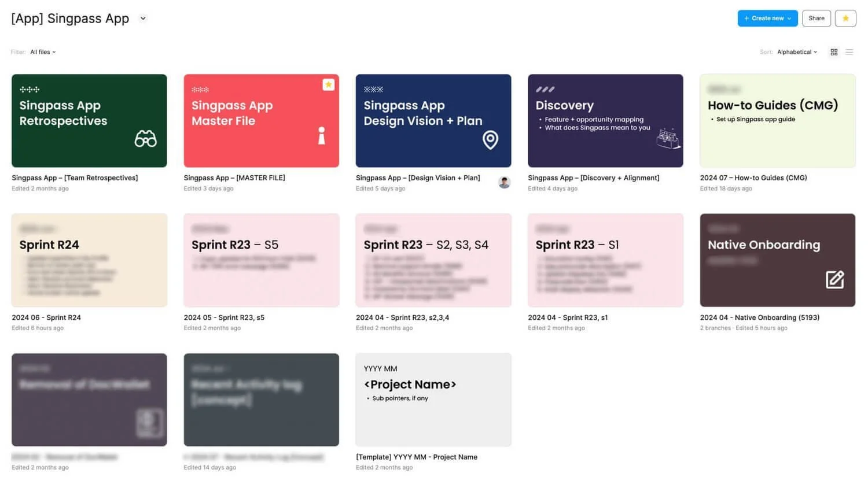
Task: Open Singpass App Retrospectives thumbnail
Action: [89, 121]
